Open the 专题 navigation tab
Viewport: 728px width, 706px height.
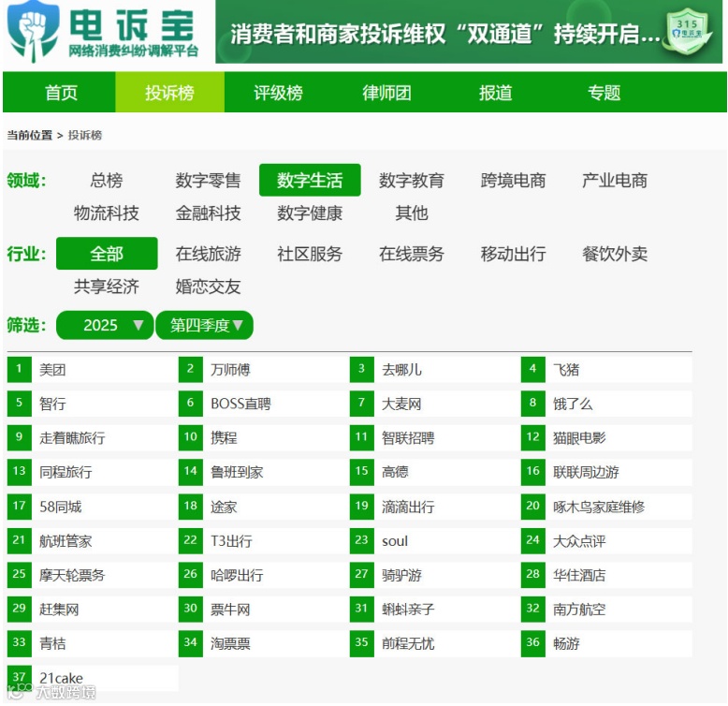(x=604, y=93)
